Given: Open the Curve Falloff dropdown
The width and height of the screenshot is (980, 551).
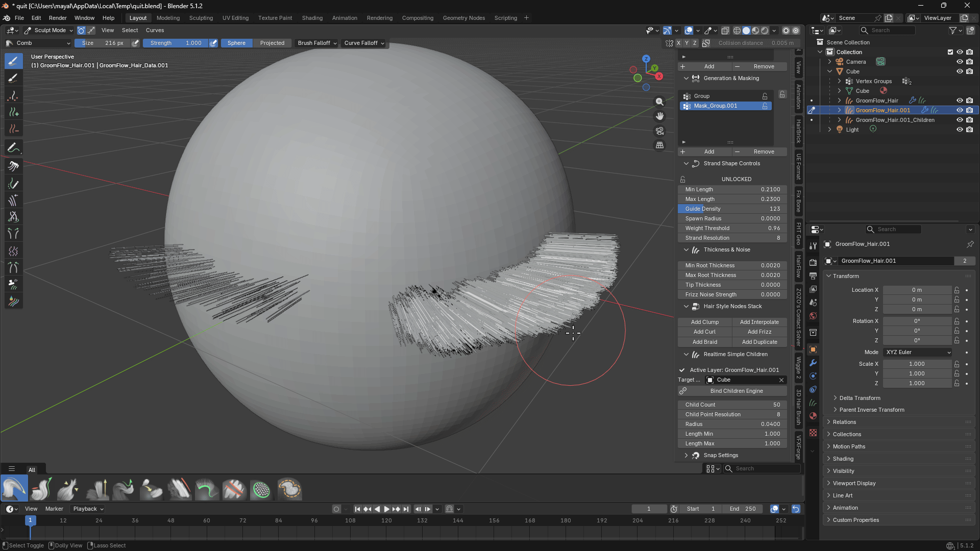Looking at the screenshot, I should point(364,43).
